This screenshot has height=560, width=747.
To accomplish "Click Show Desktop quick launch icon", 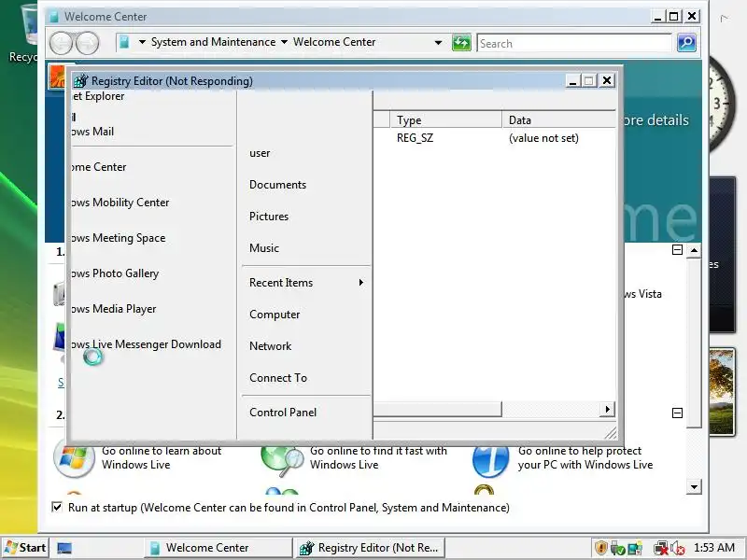I will coord(64,548).
